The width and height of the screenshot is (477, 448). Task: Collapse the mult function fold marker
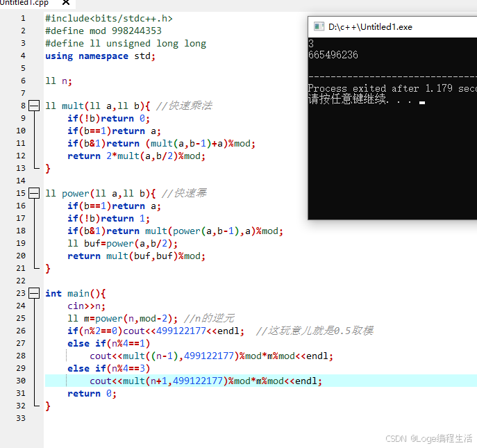click(x=34, y=106)
